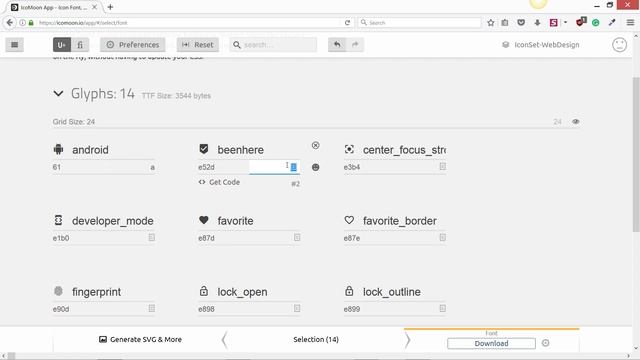640x360 pixels.
Task: Select the ligatures fi toggle button
Action: pos(80,45)
